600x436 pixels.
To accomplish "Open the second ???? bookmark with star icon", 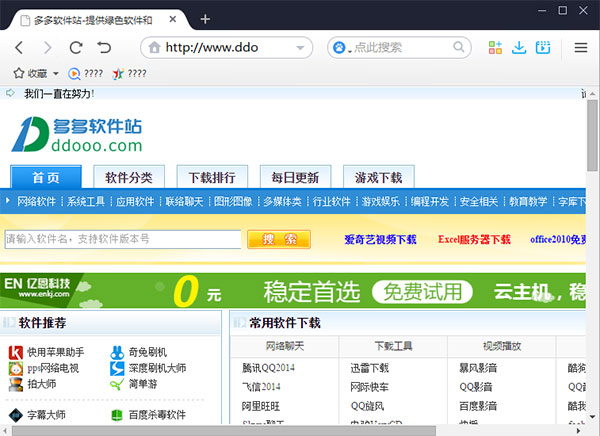I will 129,73.
